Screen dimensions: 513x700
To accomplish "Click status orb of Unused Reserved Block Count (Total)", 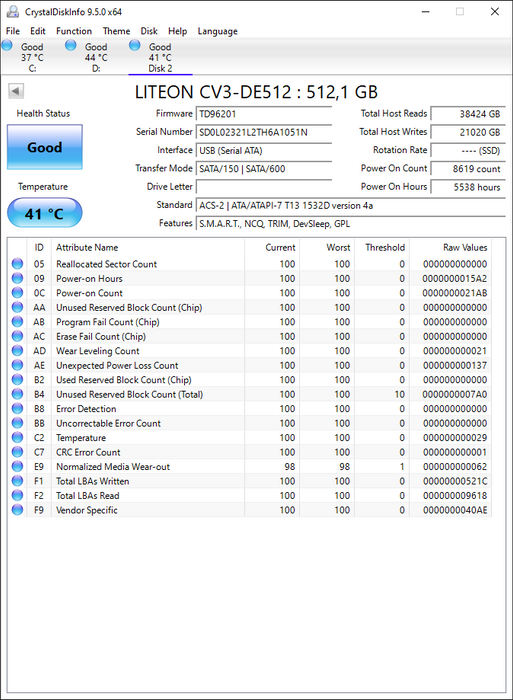I will point(17,394).
